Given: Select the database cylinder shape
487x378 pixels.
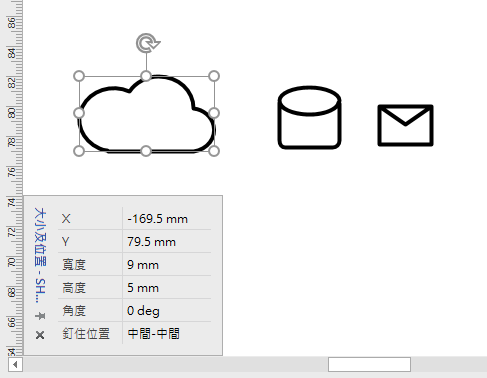Looking at the screenshot, I should [309, 117].
